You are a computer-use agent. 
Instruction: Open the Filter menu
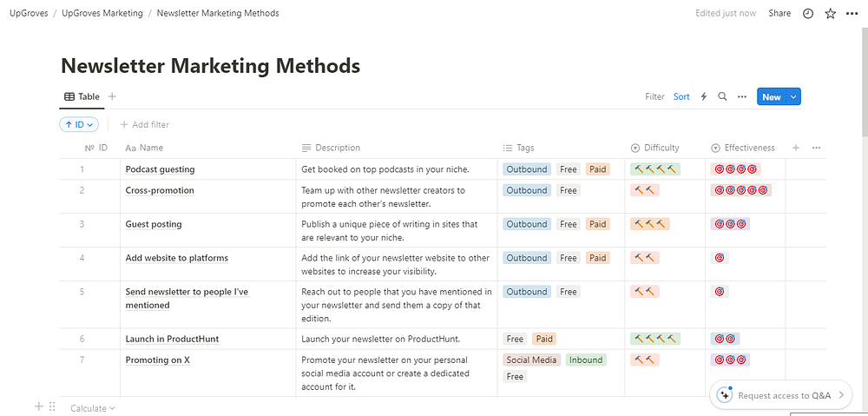point(654,97)
